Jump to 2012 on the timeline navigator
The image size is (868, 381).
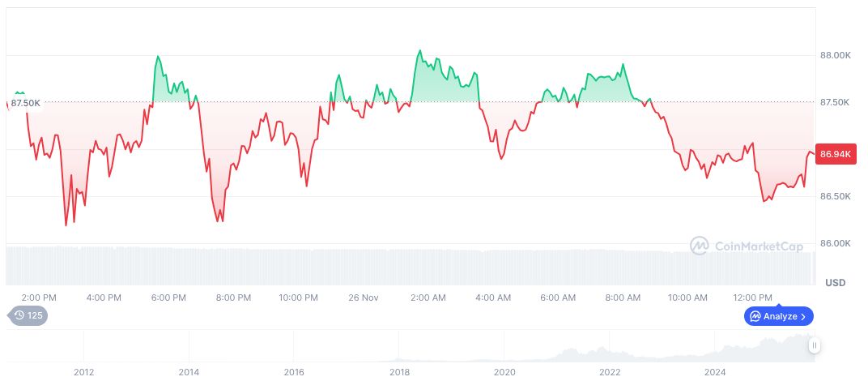point(84,372)
